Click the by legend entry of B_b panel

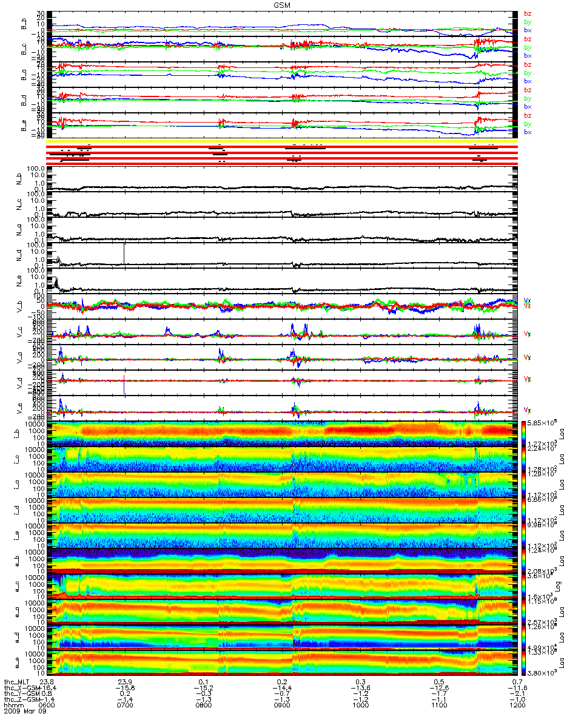click(x=528, y=22)
